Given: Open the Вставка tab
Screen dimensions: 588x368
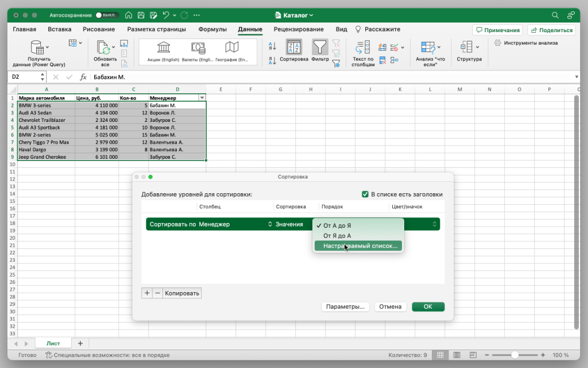Looking at the screenshot, I should tap(59, 29).
